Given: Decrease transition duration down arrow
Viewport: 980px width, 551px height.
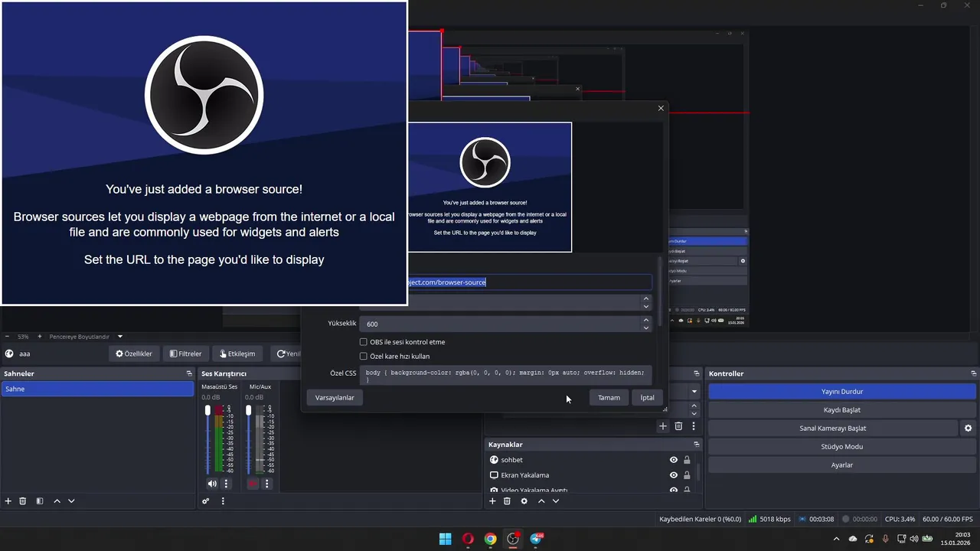Looking at the screenshot, I should [694, 412].
